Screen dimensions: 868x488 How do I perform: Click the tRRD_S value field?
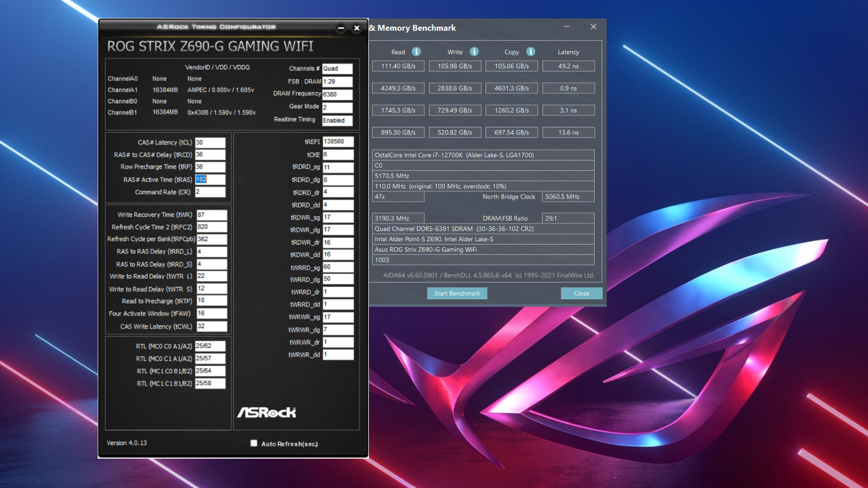click(x=212, y=264)
